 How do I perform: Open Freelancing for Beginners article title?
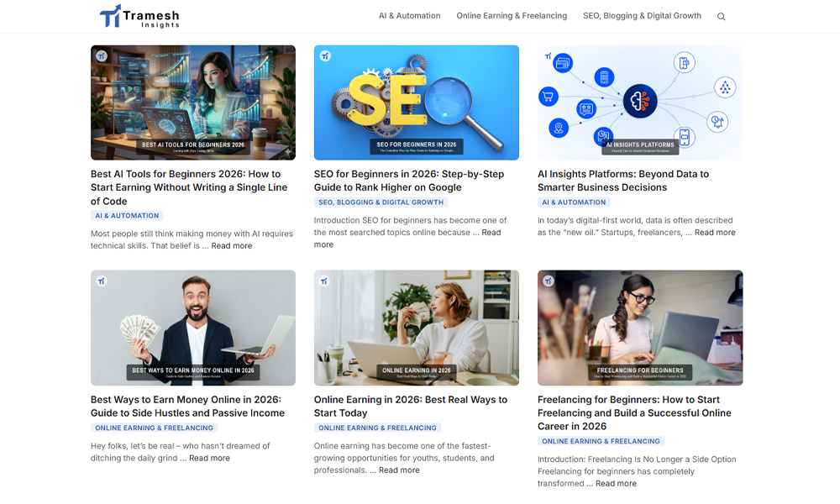click(634, 413)
